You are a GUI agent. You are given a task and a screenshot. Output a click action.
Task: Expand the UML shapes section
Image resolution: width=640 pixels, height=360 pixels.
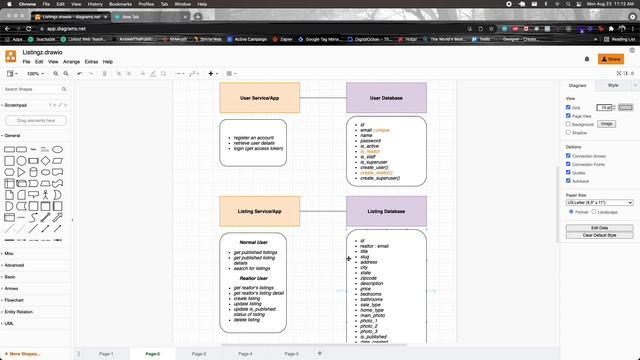[x=9, y=324]
